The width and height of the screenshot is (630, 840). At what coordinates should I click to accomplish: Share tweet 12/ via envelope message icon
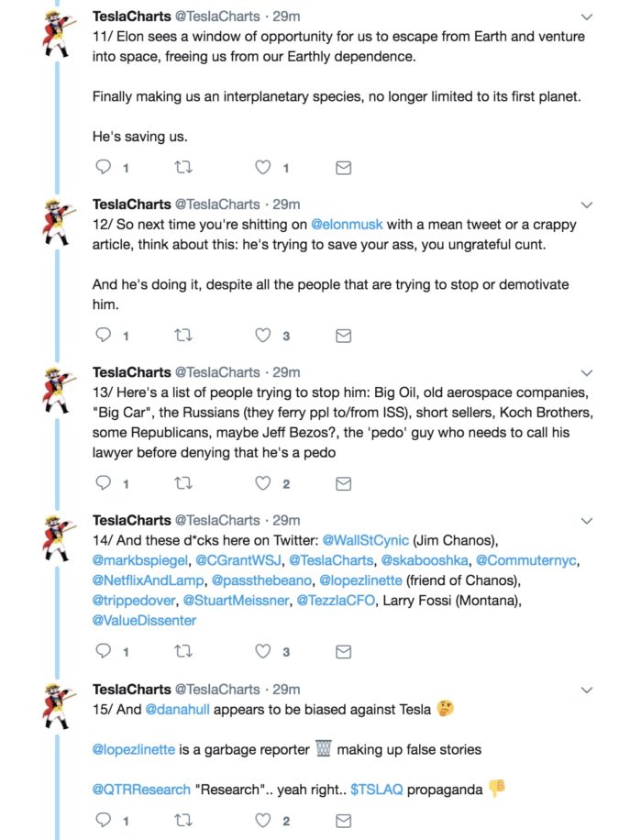[x=343, y=336]
